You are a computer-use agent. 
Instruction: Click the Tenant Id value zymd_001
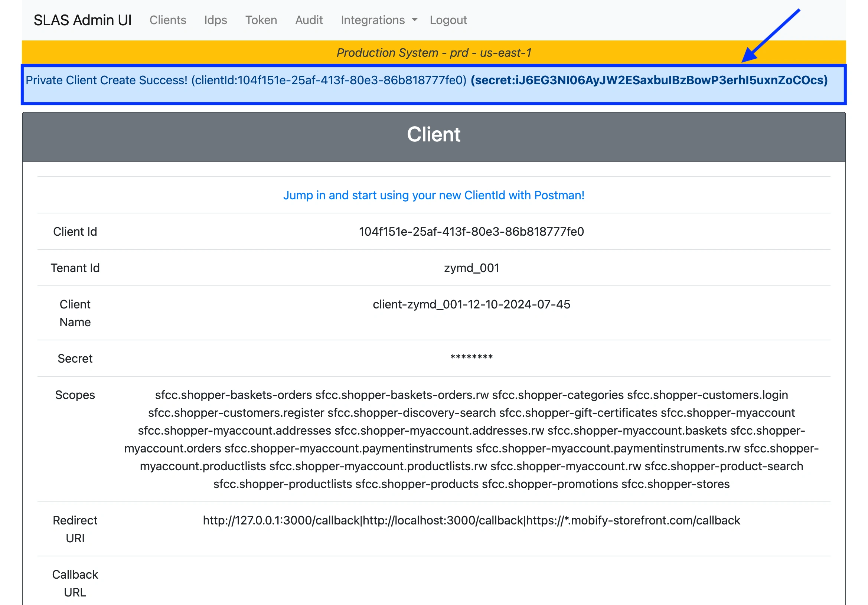point(471,268)
